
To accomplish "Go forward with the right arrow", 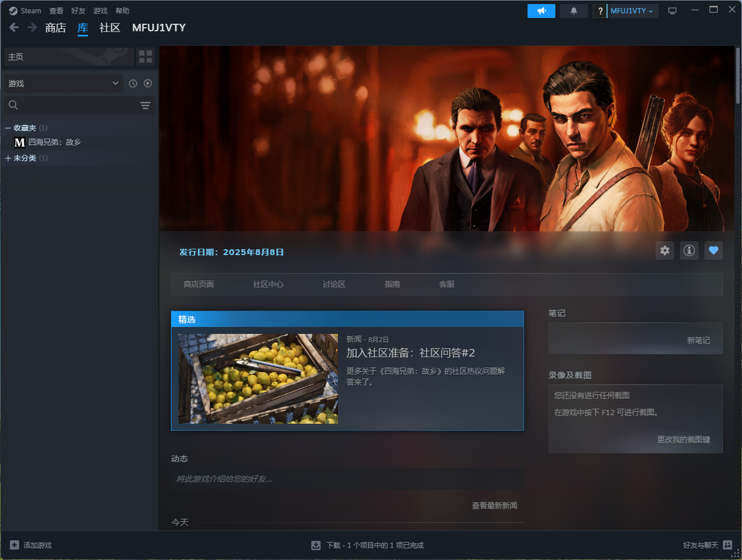I will click(x=32, y=27).
